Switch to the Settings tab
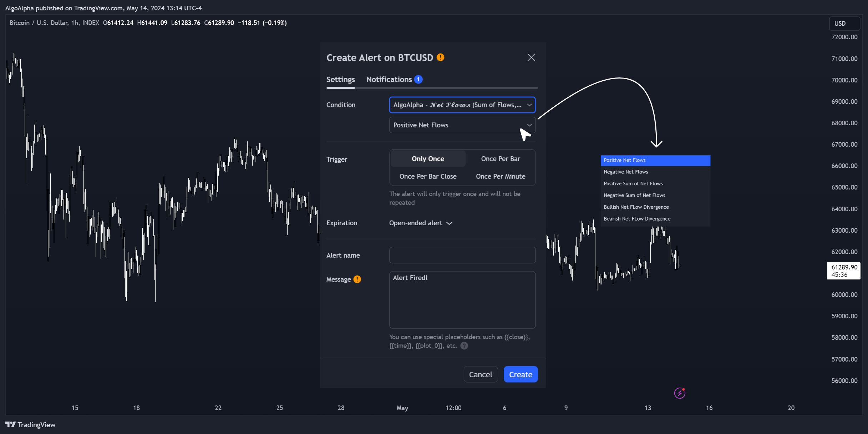This screenshot has height=434, width=868. (341, 80)
